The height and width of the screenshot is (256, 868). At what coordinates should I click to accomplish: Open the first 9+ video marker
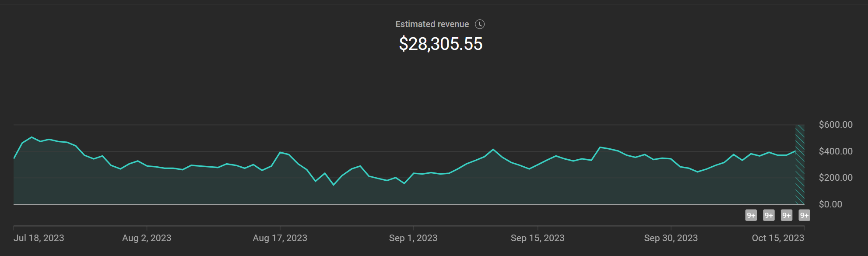(751, 215)
